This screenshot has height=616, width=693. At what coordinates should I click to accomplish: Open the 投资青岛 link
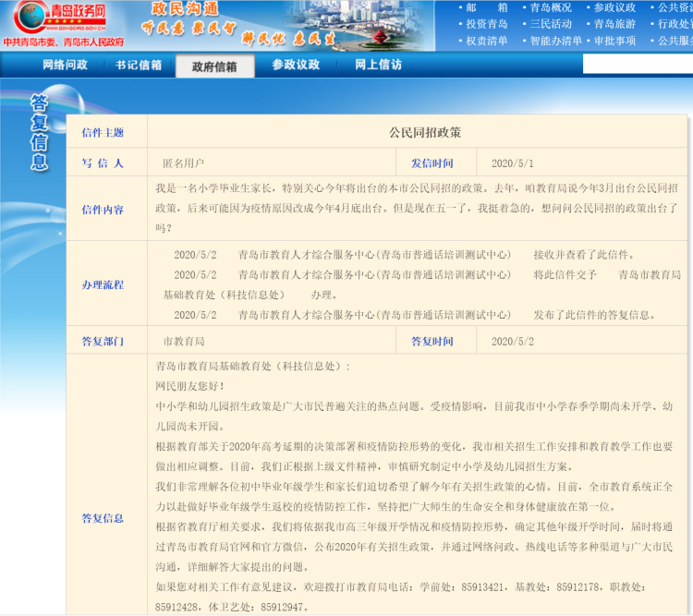coord(487,24)
